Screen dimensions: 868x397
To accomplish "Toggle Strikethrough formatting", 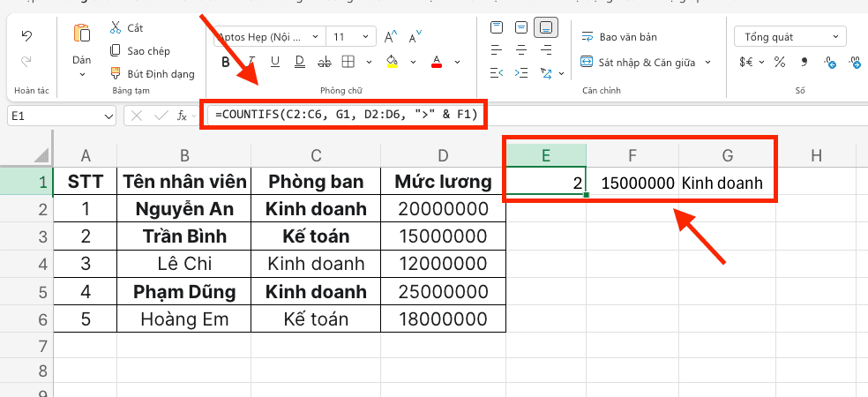I will tap(325, 62).
